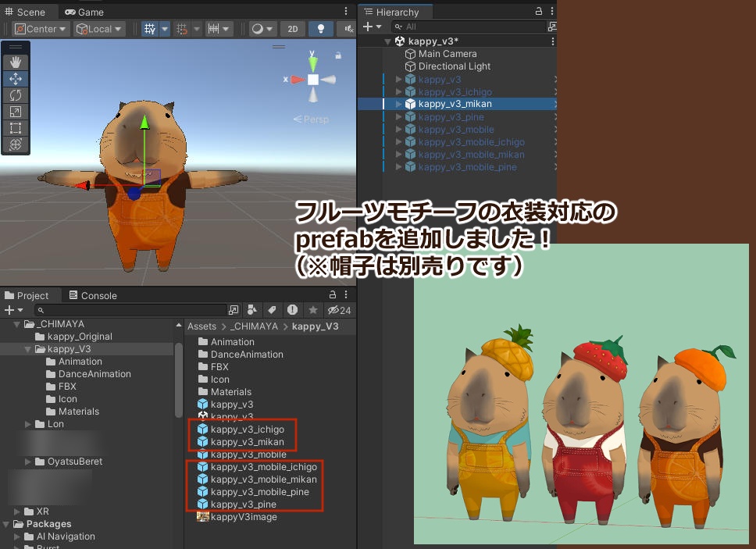756x549 pixels.
Task: Click the scene gizmo Y axis cone
Action: (x=313, y=62)
